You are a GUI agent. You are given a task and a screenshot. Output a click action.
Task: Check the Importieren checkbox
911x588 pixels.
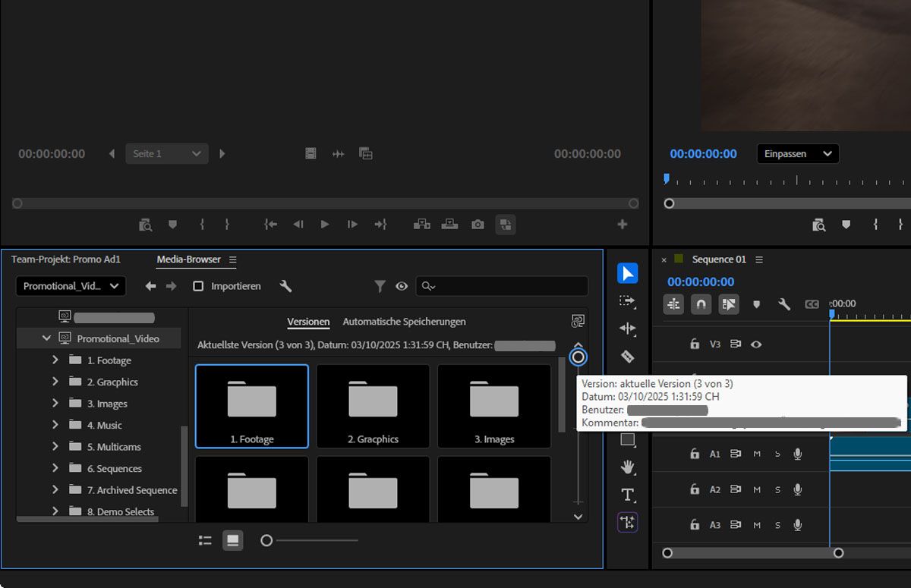click(198, 286)
